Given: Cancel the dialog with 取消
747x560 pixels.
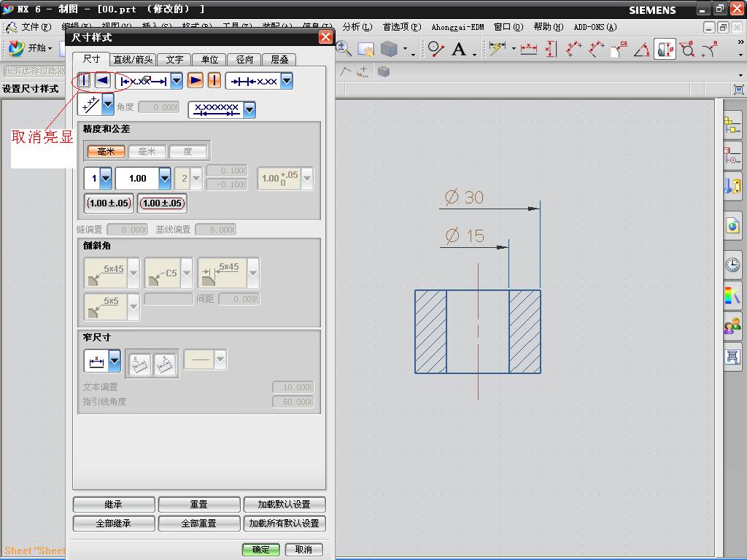Looking at the screenshot, I should (303, 550).
